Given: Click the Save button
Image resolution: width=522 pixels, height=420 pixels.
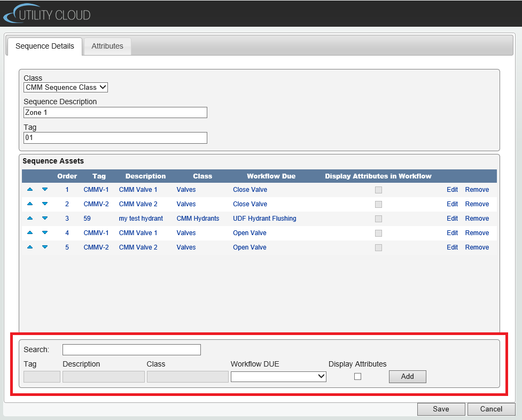Looking at the screenshot, I should [441, 409].
